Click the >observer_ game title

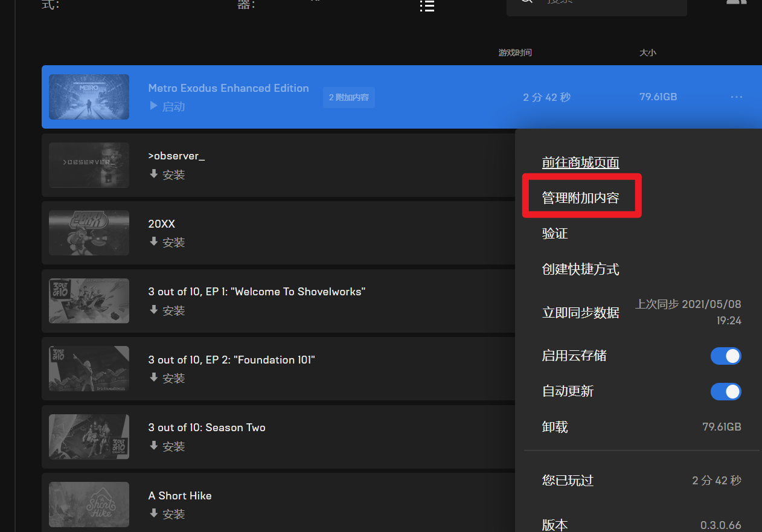176,156
